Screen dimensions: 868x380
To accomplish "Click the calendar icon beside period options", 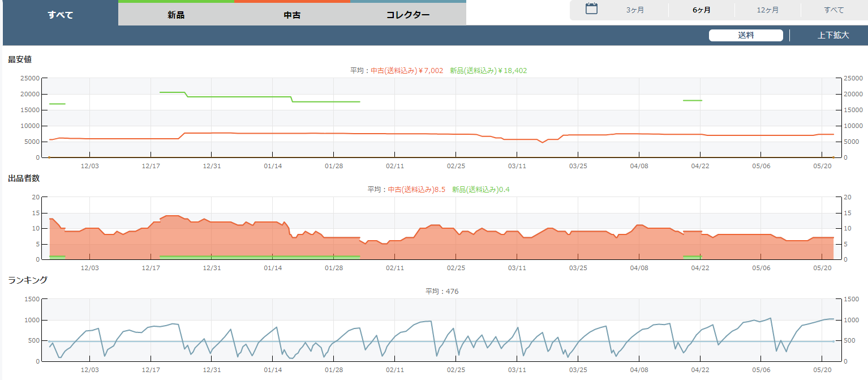I will coord(591,8).
